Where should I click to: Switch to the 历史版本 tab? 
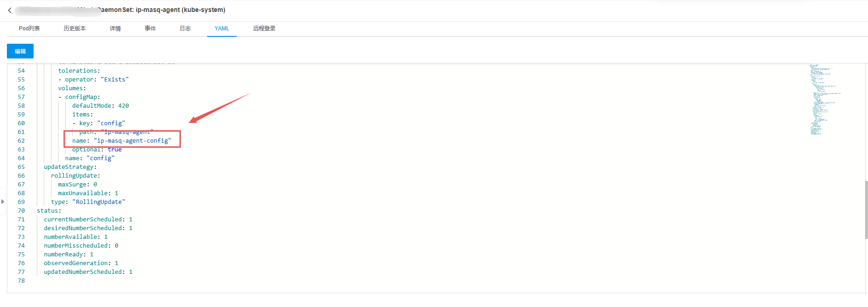75,29
